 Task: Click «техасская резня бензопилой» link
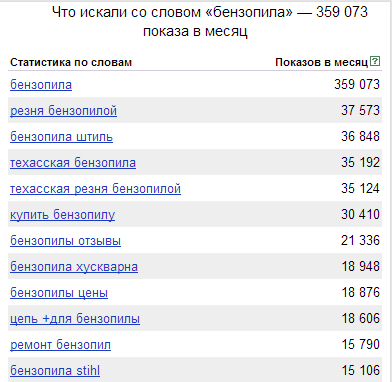click(95, 189)
